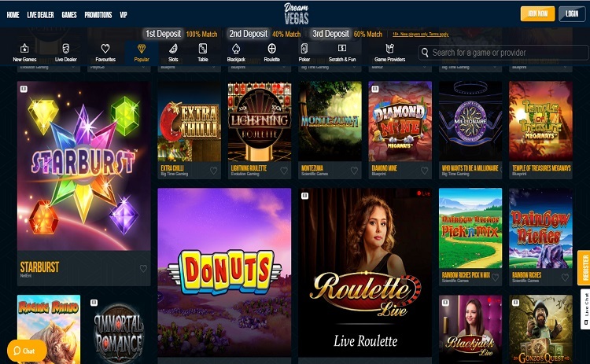Toggle favourite heart on Diamond Mine
The width and height of the screenshot is (590, 364).
tap(425, 171)
